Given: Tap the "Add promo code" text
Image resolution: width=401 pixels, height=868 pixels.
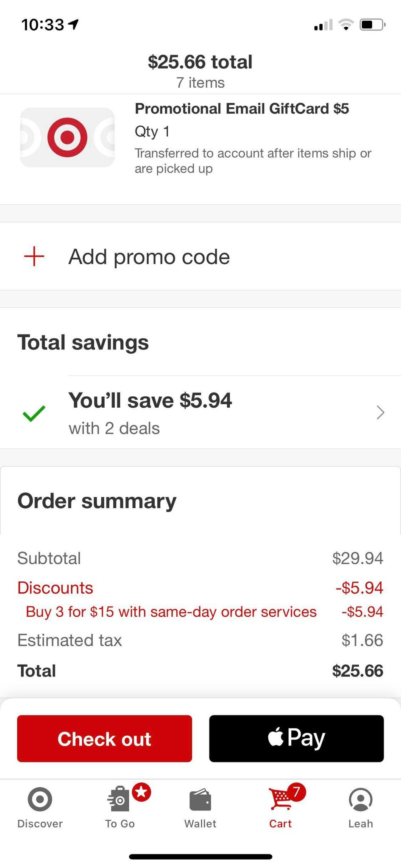Looking at the screenshot, I should (149, 257).
